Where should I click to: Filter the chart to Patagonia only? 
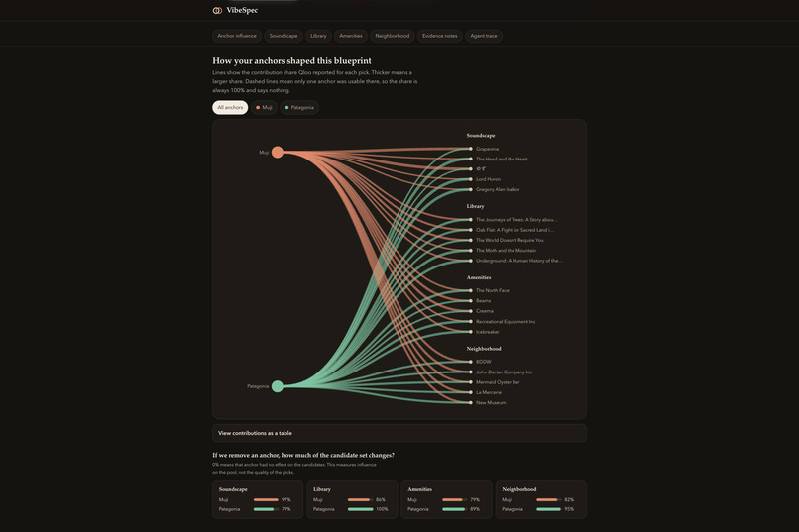point(299,107)
